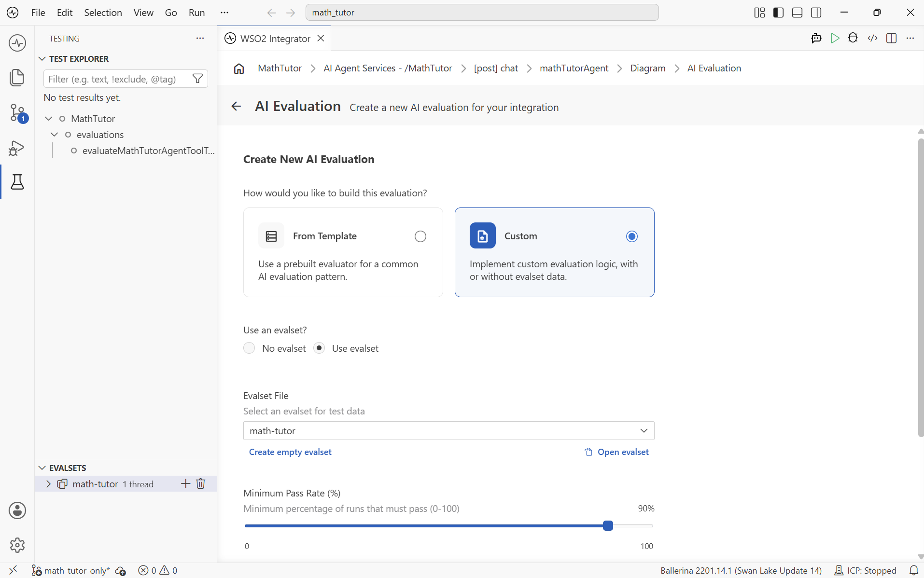This screenshot has width=924, height=578.
Task: Go to home via breadcrumb house icon
Action: (239, 69)
